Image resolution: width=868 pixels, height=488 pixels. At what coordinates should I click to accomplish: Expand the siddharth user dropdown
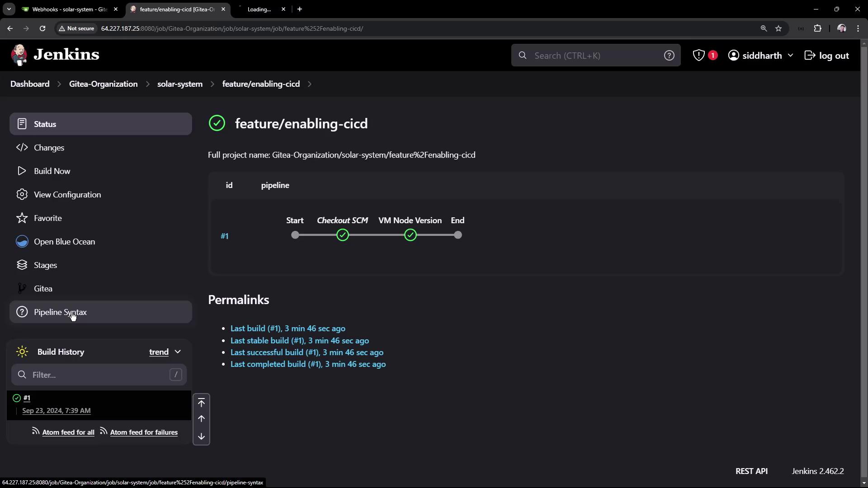coord(790,55)
